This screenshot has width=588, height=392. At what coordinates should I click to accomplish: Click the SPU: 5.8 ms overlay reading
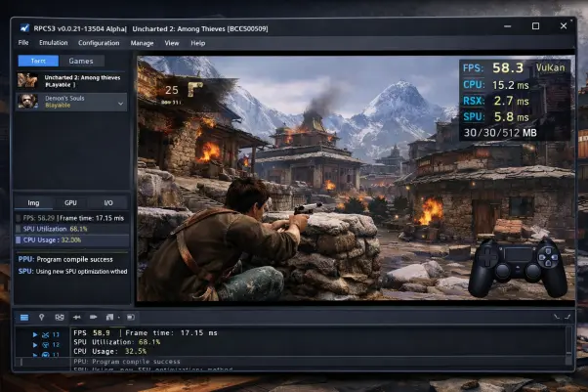(x=496, y=116)
